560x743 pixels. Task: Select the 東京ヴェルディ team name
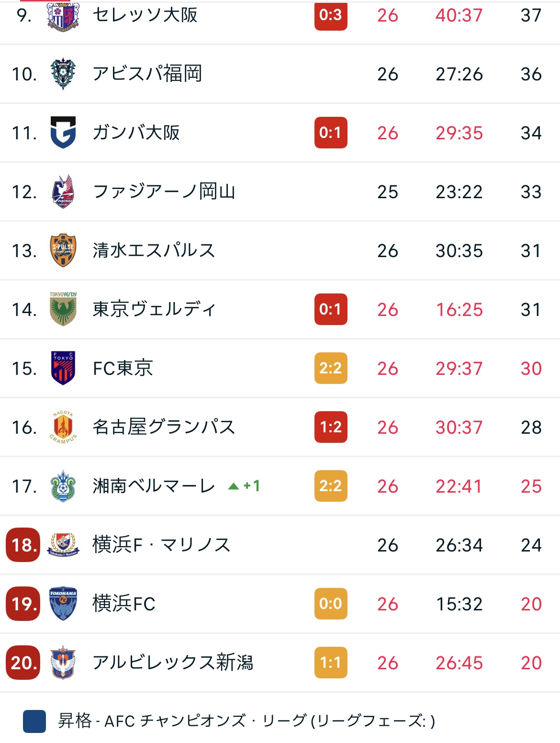154,309
